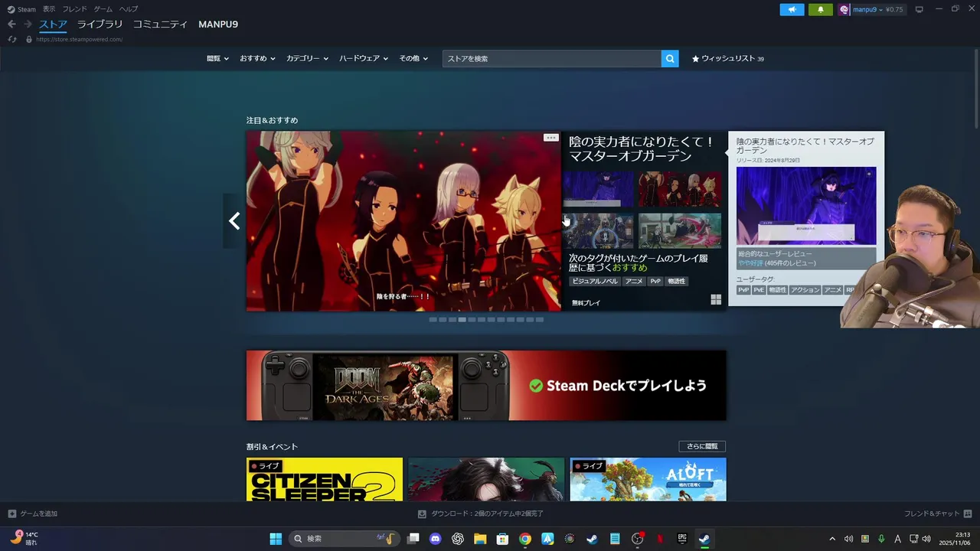Open the three-dot options on featured capsule
The width and height of the screenshot is (980, 551).
(550, 138)
